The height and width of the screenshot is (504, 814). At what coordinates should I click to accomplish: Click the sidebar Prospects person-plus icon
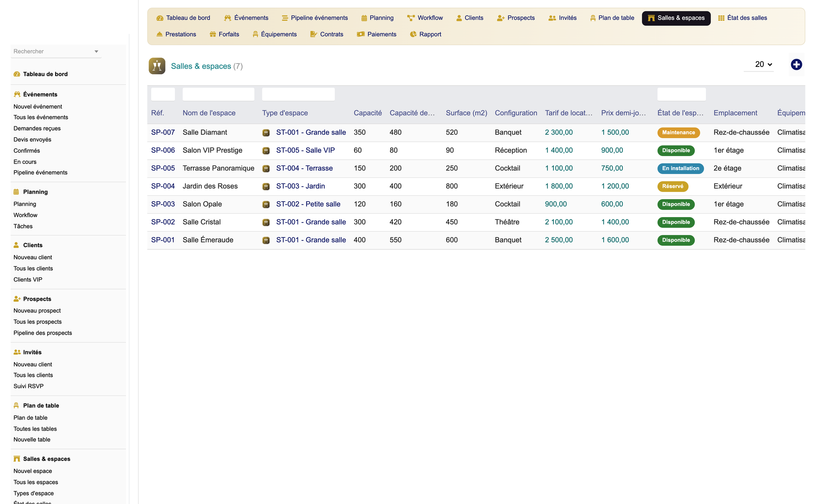[x=17, y=299]
